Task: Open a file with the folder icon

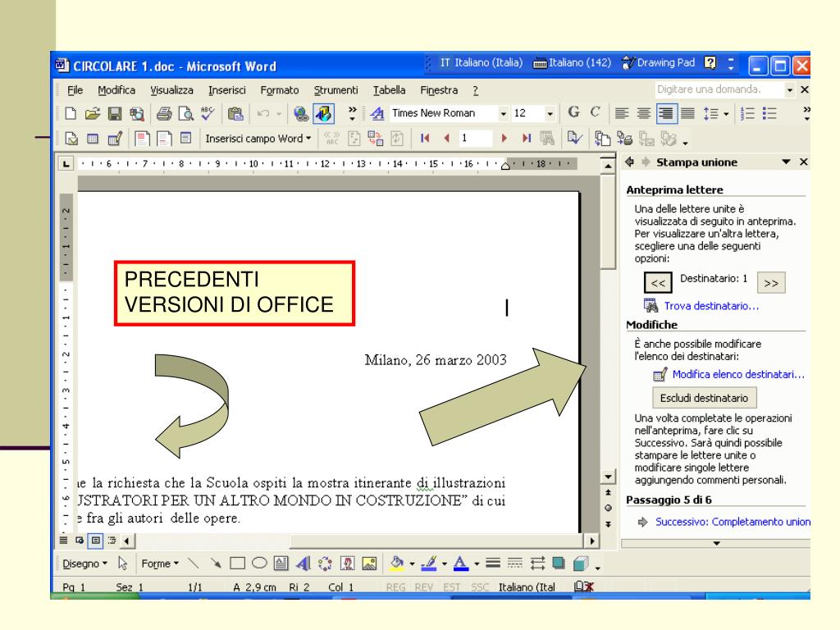Action: click(x=92, y=113)
